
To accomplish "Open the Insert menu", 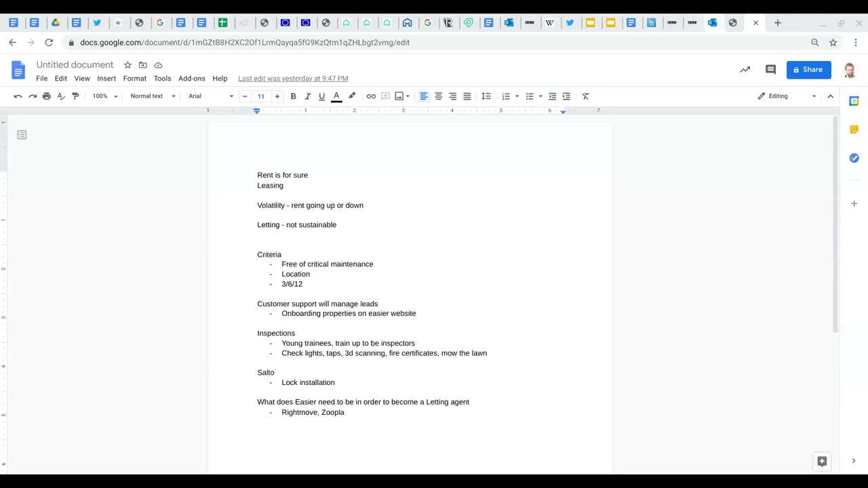I will pos(106,79).
